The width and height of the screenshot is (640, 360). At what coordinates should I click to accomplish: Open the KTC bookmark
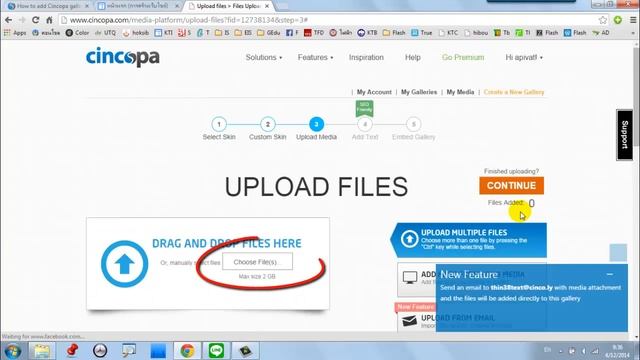click(448, 33)
